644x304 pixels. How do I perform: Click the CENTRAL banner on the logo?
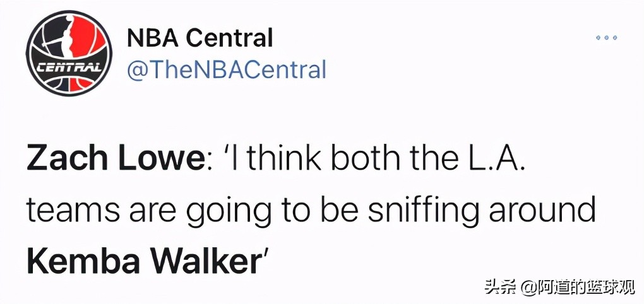coord(70,67)
